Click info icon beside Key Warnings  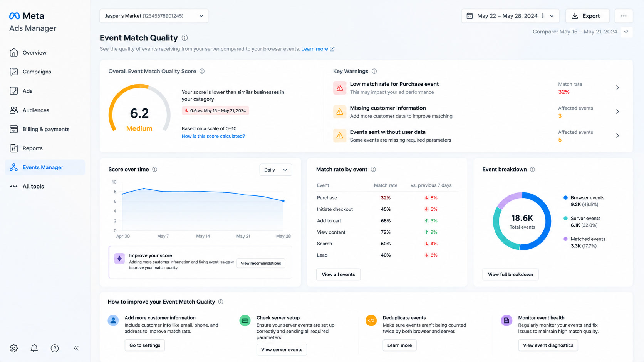(374, 71)
